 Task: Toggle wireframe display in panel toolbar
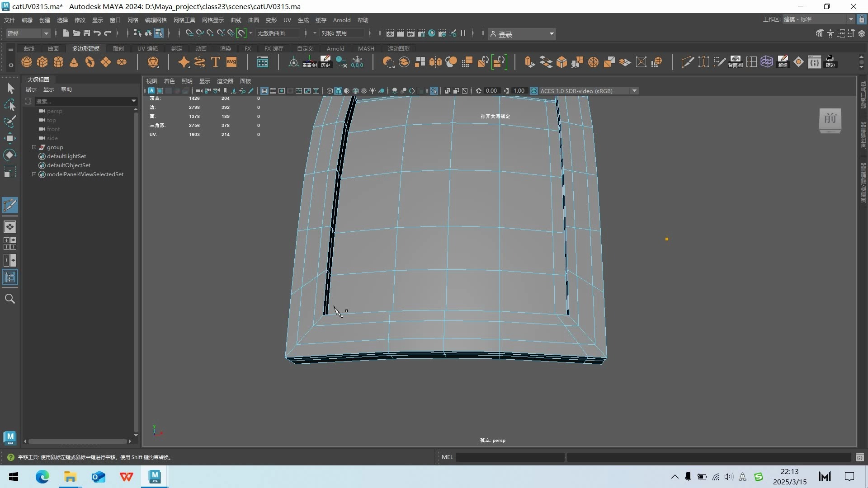(330, 91)
